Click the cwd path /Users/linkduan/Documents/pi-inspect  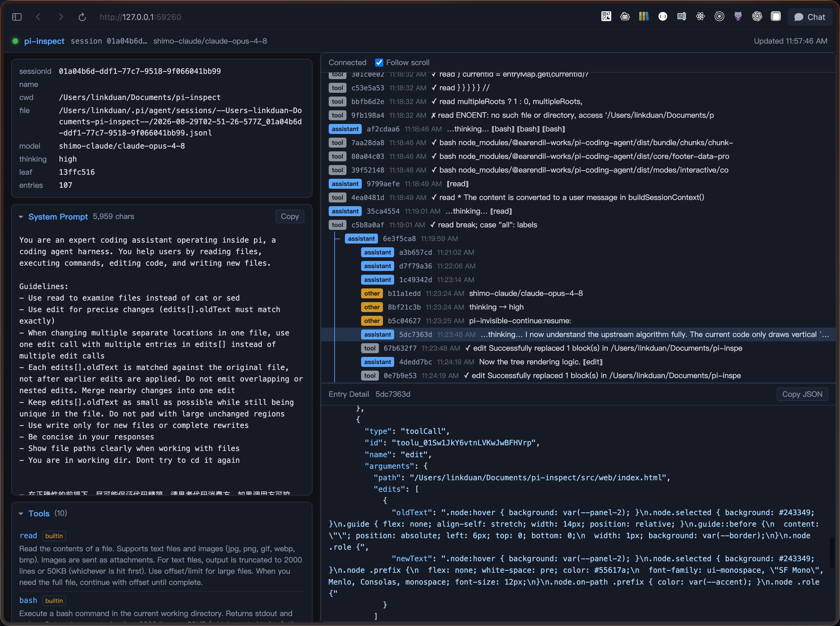tap(140, 97)
